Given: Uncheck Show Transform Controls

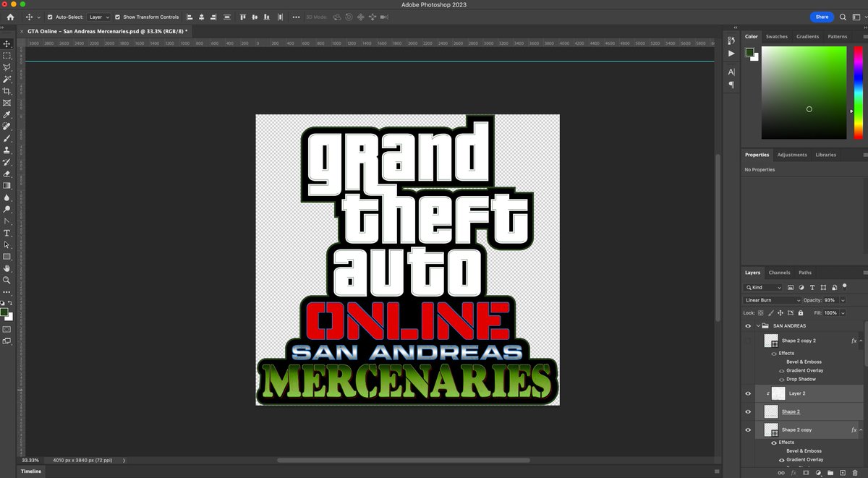Looking at the screenshot, I should pyautogui.click(x=117, y=17).
